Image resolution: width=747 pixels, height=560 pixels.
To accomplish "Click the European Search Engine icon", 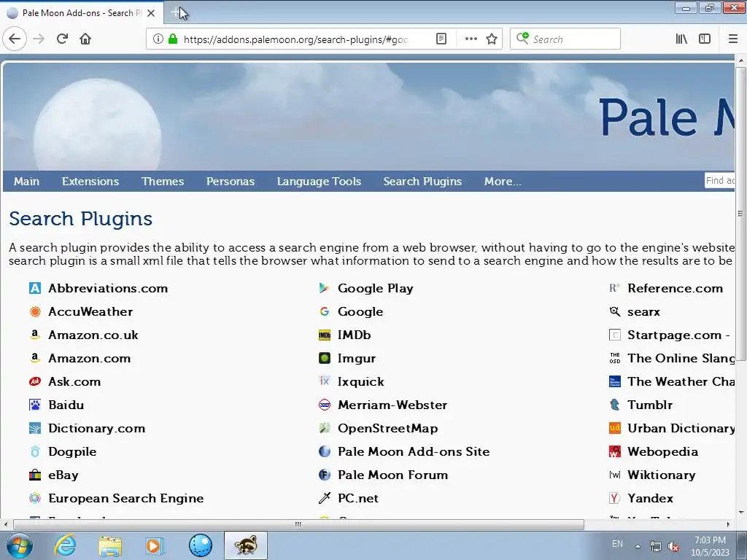I will point(35,498).
